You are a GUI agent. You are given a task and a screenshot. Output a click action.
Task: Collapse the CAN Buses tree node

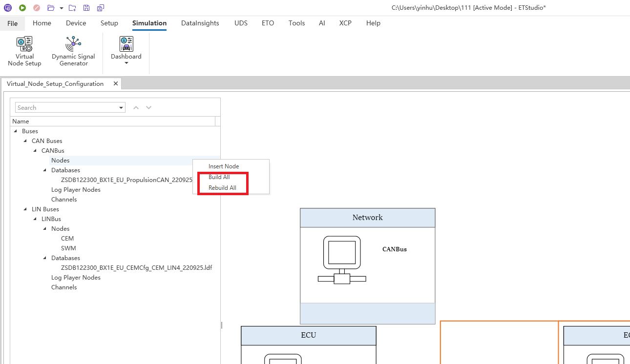point(25,141)
